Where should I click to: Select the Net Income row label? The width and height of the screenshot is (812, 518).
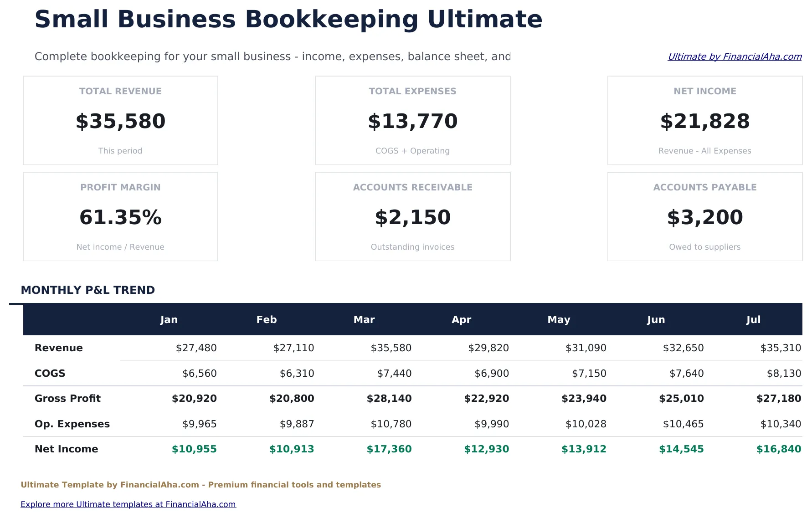[x=66, y=449]
